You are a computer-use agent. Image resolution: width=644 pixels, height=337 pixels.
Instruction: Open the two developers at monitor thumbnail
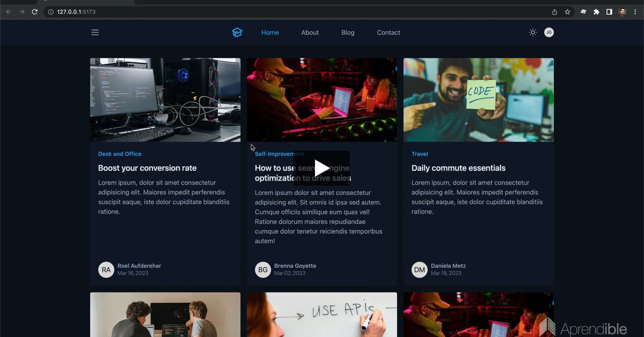pyautogui.click(x=165, y=314)
